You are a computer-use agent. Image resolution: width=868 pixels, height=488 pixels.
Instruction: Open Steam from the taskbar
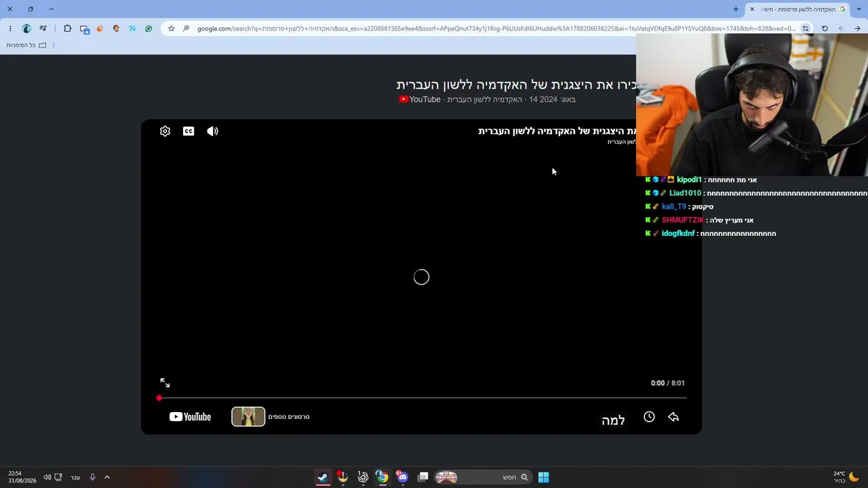coord(323,477)
